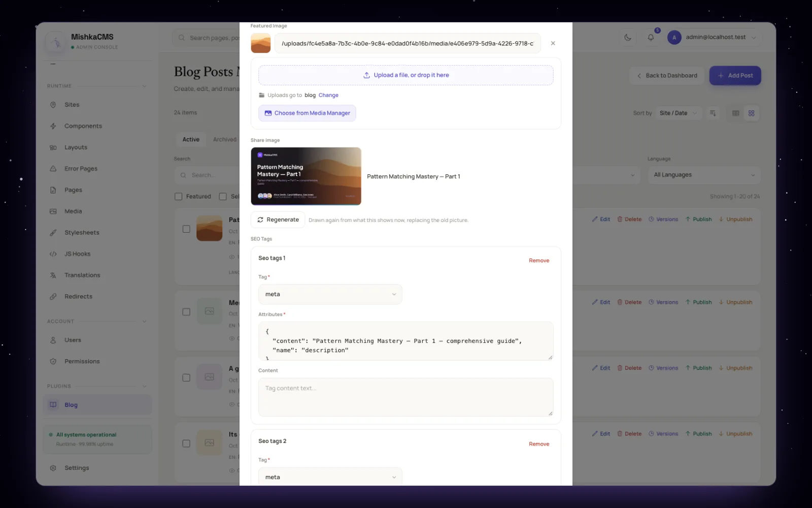Switch to the Active tab
The image size is (812, 508).
click(x=191, y=140)
